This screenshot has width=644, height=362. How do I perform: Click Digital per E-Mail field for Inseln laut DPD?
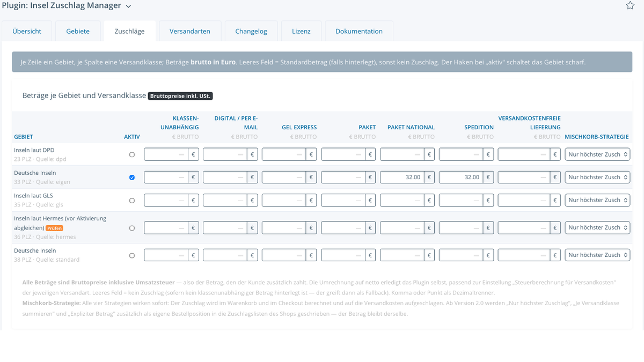pos(225,154)
